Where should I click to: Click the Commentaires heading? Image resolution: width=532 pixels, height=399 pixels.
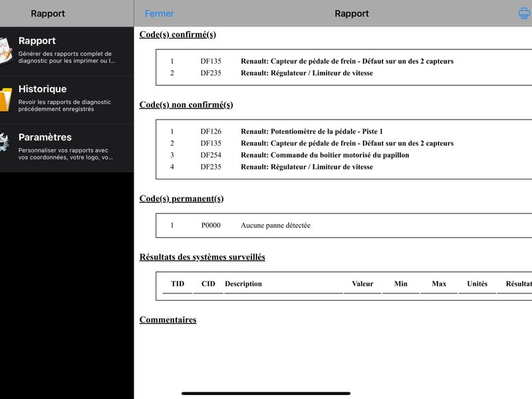168,320
